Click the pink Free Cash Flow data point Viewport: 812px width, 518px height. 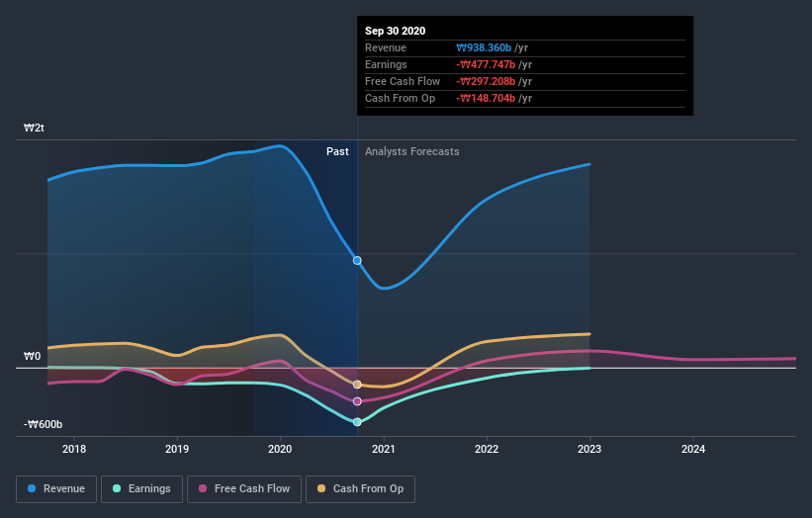click(x=357, y=401)
